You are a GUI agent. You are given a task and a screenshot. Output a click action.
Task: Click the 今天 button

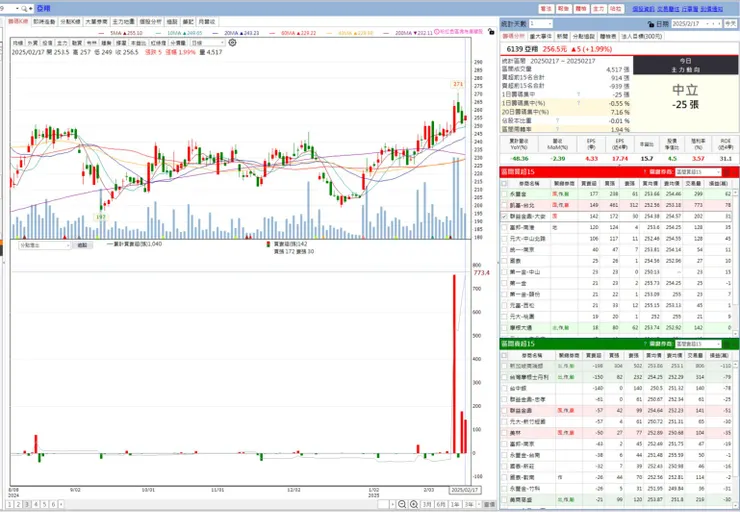coord(730,24)
